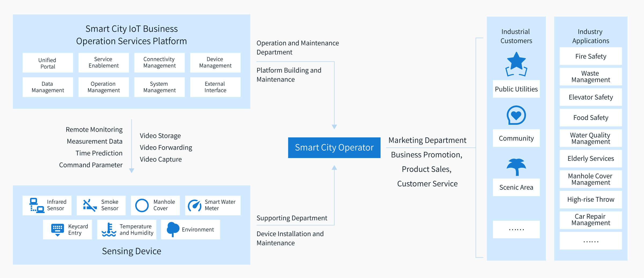This screenshot has width=644, height=278.
Task: Click the Keycard Entry label
Action: [78, 230]
